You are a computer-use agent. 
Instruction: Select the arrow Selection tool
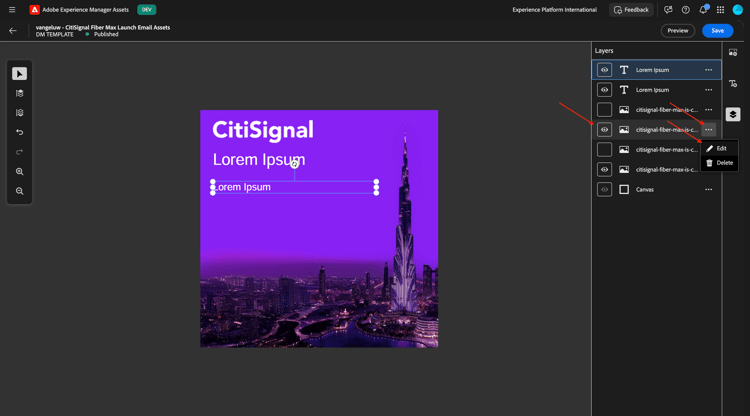[20, 74]
